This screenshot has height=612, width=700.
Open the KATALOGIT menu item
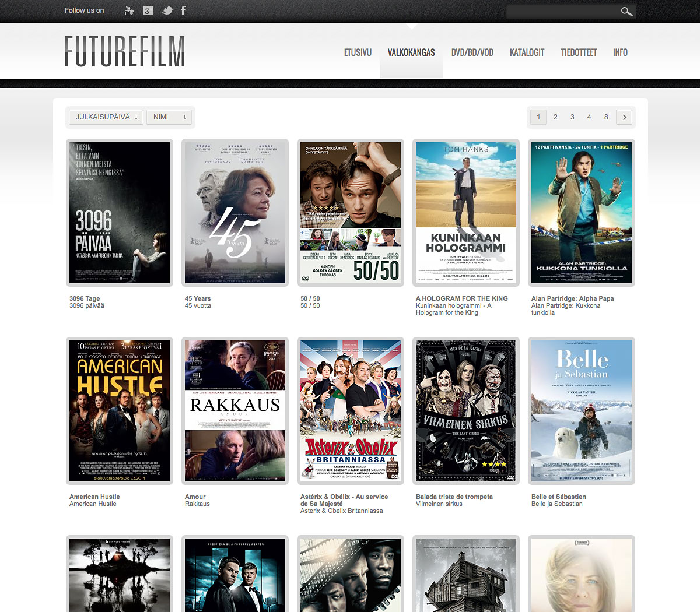tap(527, 52)
